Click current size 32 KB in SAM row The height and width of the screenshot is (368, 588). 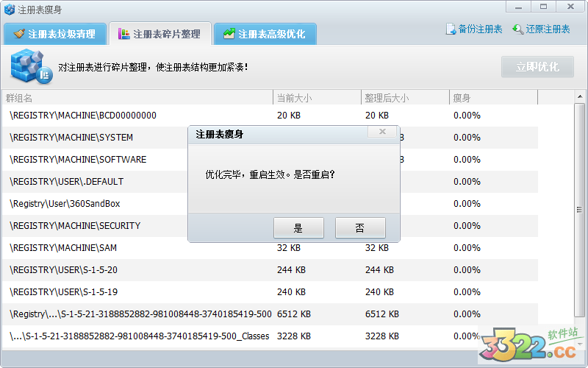pyautogui.click(x=289, y=248)
